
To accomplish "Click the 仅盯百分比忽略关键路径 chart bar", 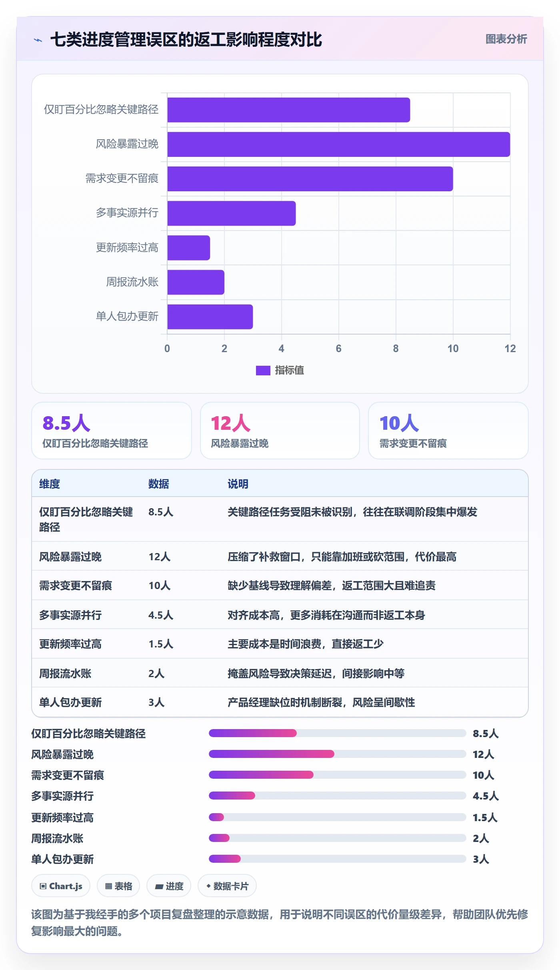I will pos(288,110).
